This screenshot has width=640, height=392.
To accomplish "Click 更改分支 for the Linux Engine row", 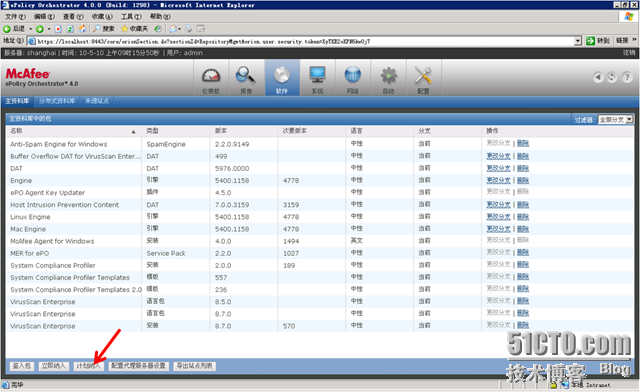I will coord(498,216).
